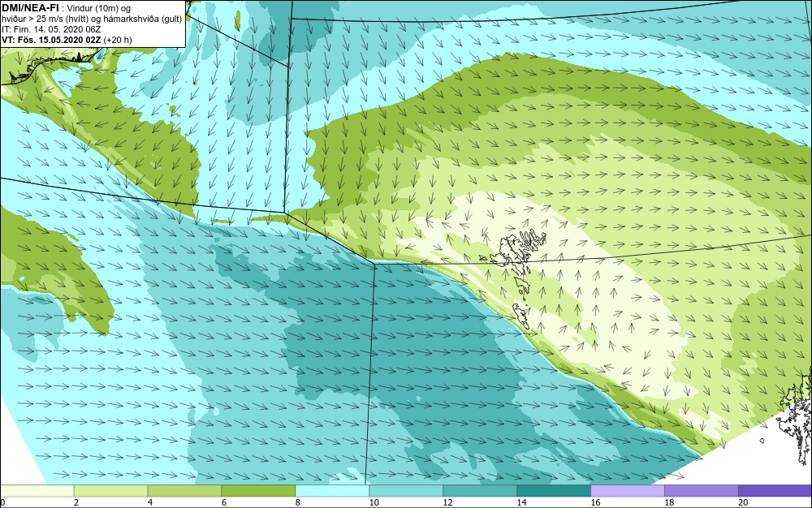Click the legend value label '16'
The width and height of the screenshot is (812, 508).
(x=595, y=502)
